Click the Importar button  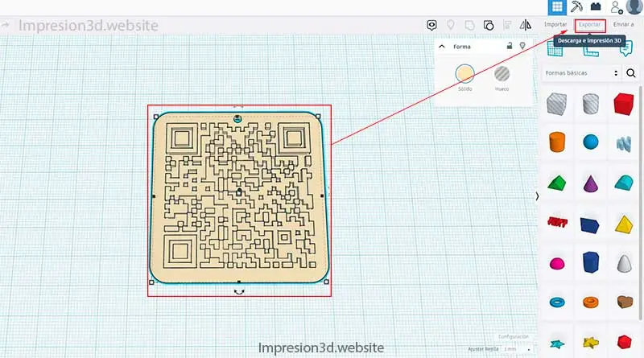pos(555,25)
